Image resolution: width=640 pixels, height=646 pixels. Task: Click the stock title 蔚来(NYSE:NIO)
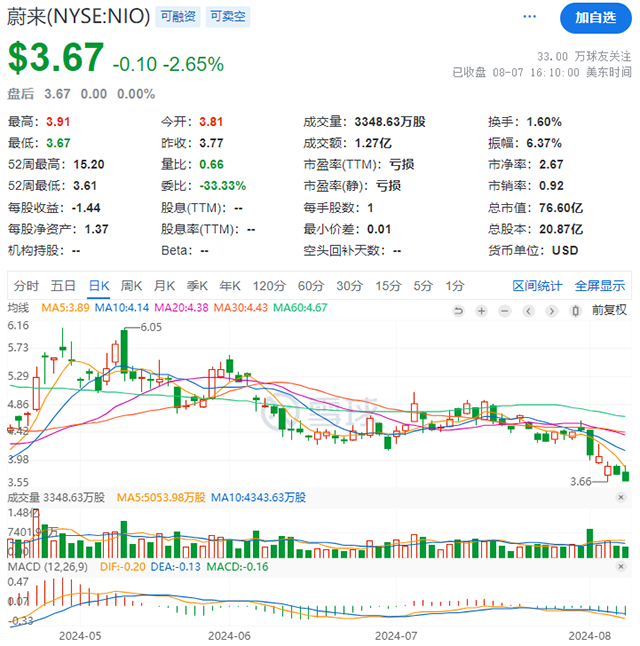click(78, 16)
